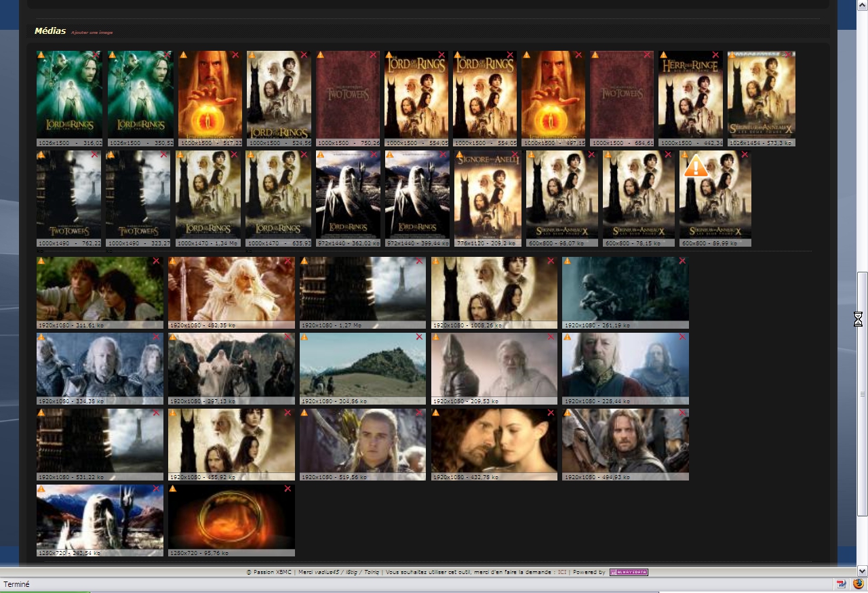Delete the 1280x720 white wizard fanart (243,54 ko)

click(156, 489)
